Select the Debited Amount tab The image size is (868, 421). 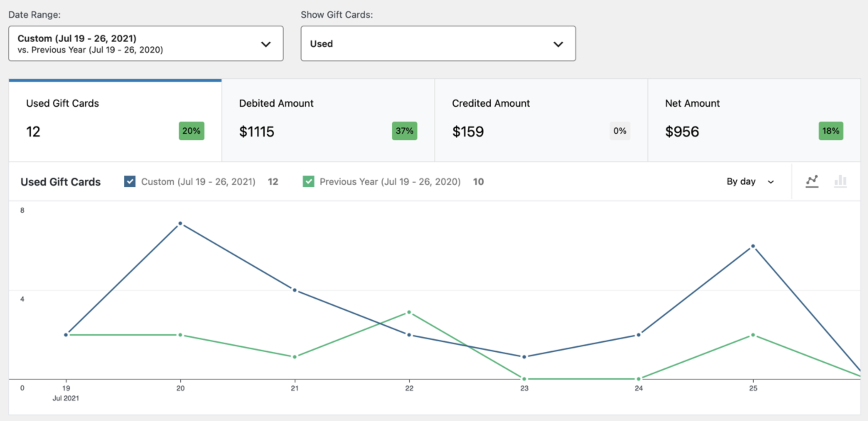328,121
